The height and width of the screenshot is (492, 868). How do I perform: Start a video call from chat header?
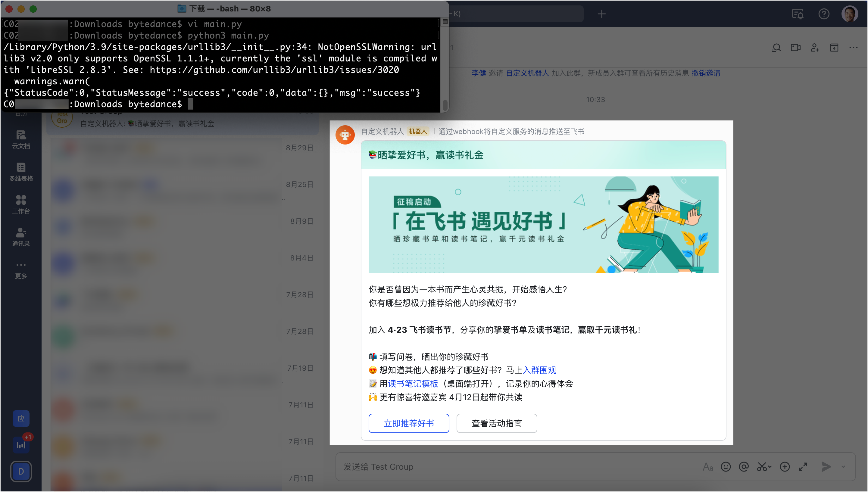[795, 48]
